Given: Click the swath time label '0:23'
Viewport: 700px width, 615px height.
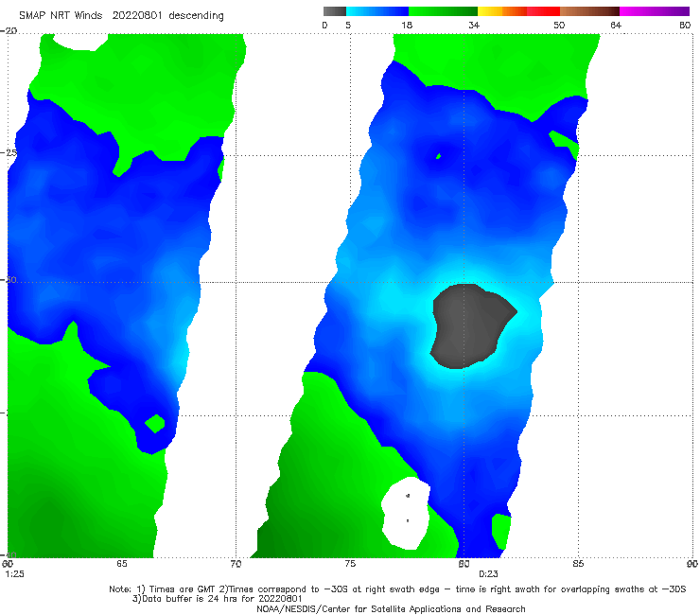Looking at the screenshot, I should (x=488, y=574).
